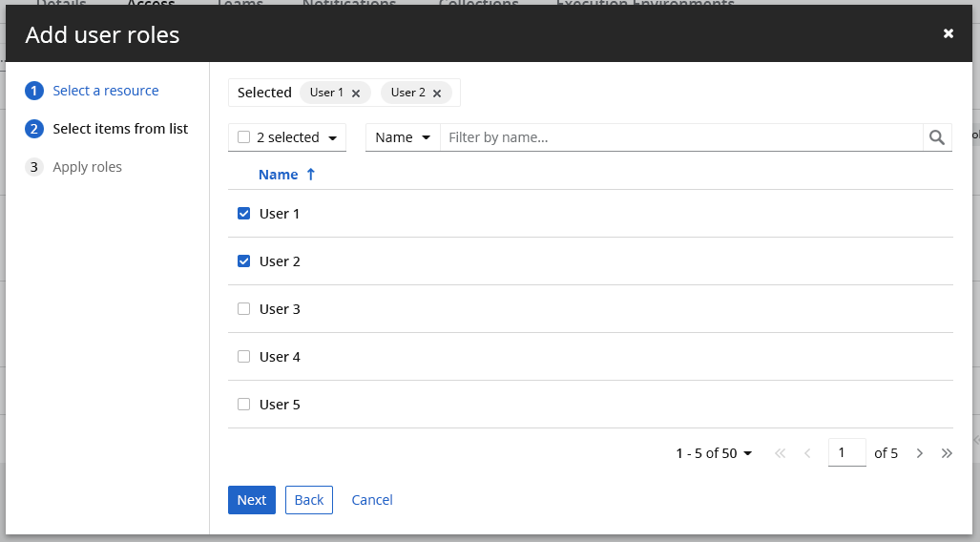Click the search magnifier icon

coord(937,137)
